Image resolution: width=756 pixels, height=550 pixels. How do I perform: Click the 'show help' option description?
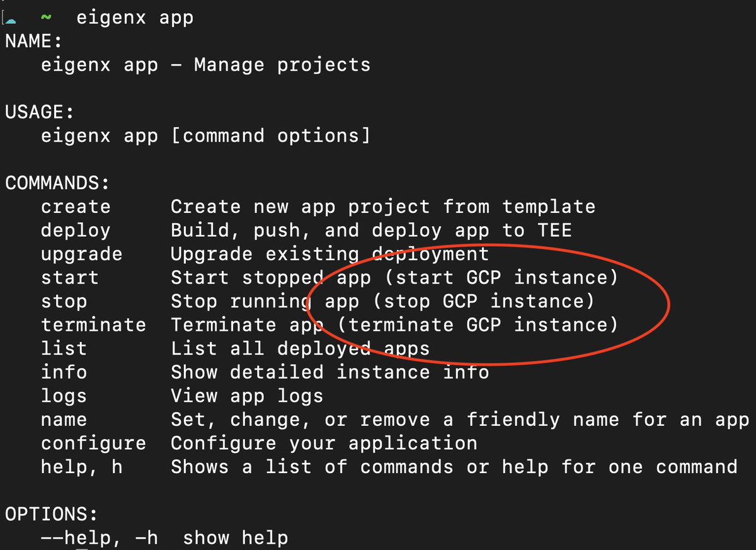click(235, 538)
